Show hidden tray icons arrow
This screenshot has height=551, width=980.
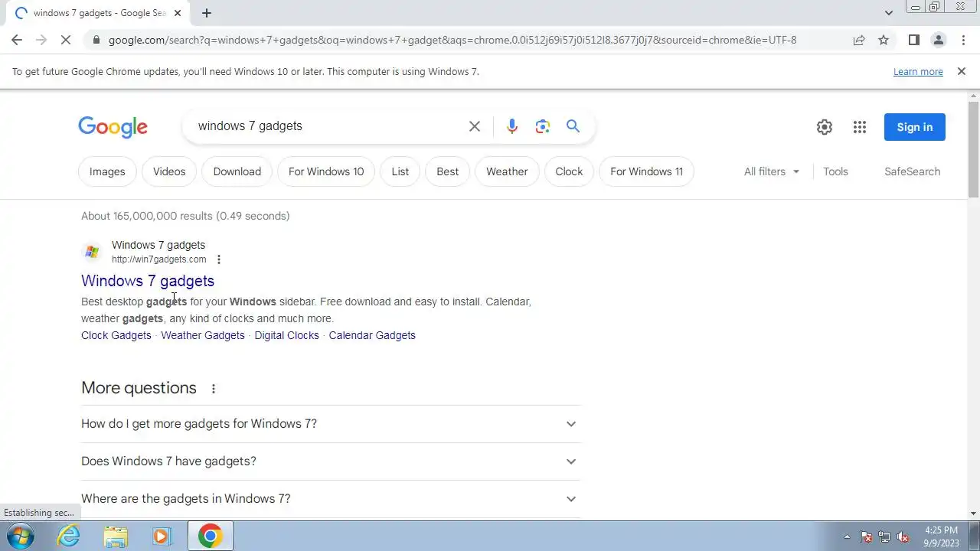pos(847,536)
